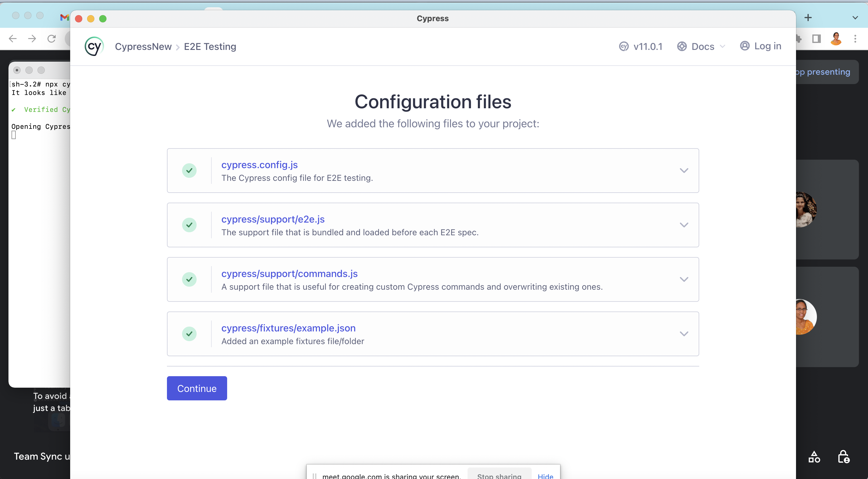Go back in the browser window
Viewport: 868px width, 479px height.
click(x=13, y=39)
